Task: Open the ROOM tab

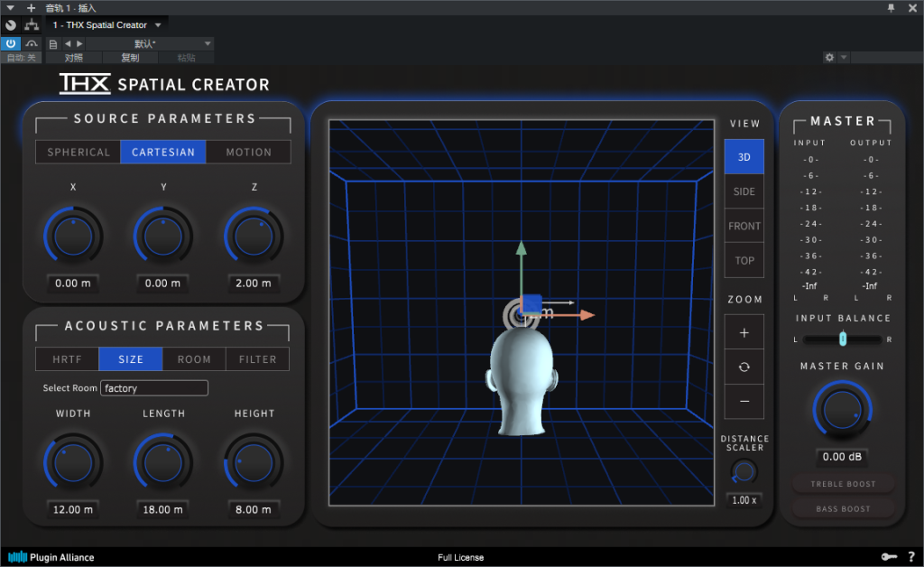Action: click(194, 359)
